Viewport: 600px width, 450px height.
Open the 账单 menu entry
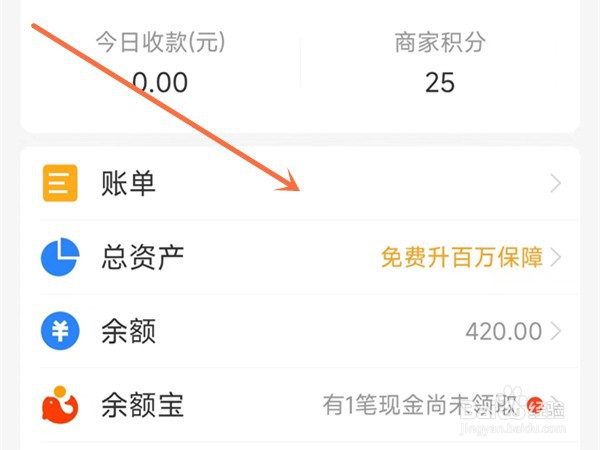pyautogui.click(x=300, y=183)
